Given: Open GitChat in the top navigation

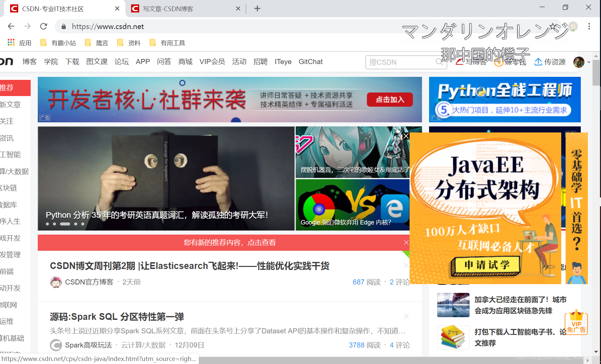Looking at the screenshot, I should (311, 62).
